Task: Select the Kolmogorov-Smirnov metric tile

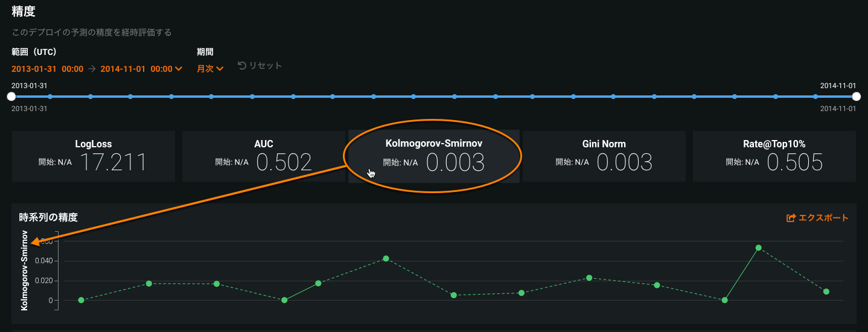Action: [433, 156]
